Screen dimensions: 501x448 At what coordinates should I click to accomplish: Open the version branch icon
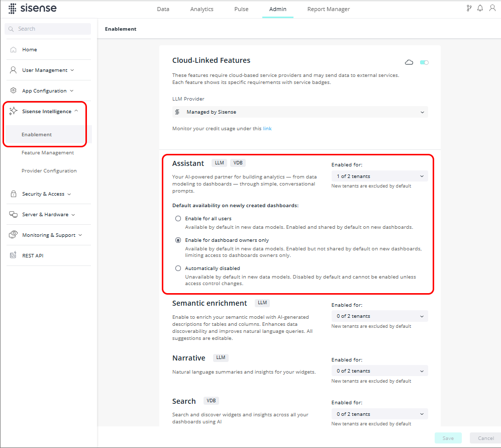point(469,9)
